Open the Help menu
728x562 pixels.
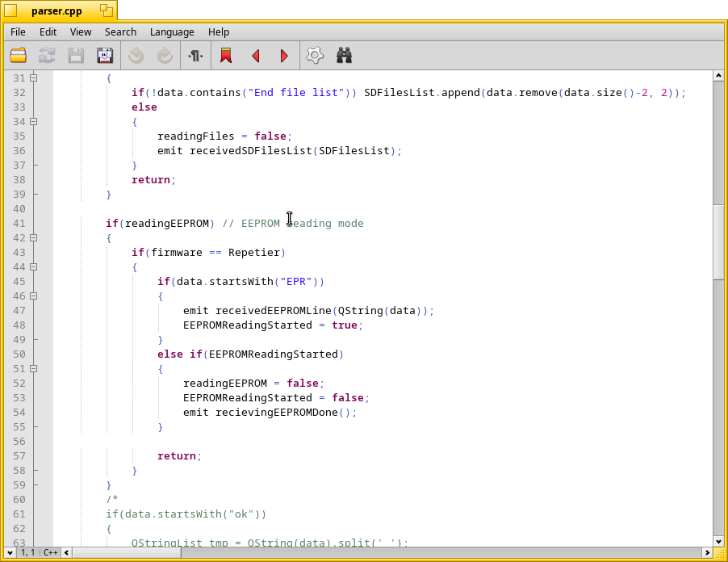219,32
